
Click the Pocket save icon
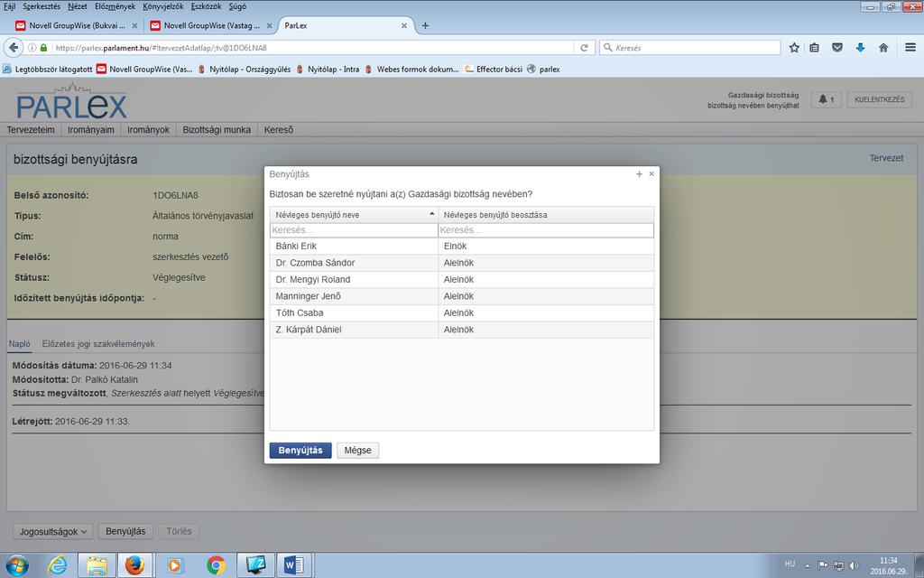click(836, 48)
